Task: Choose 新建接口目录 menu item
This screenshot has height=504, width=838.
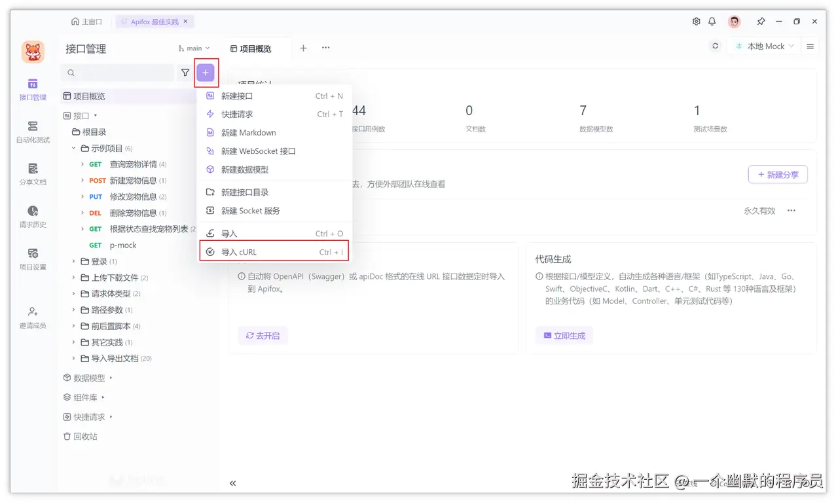Action: [274, 192]
